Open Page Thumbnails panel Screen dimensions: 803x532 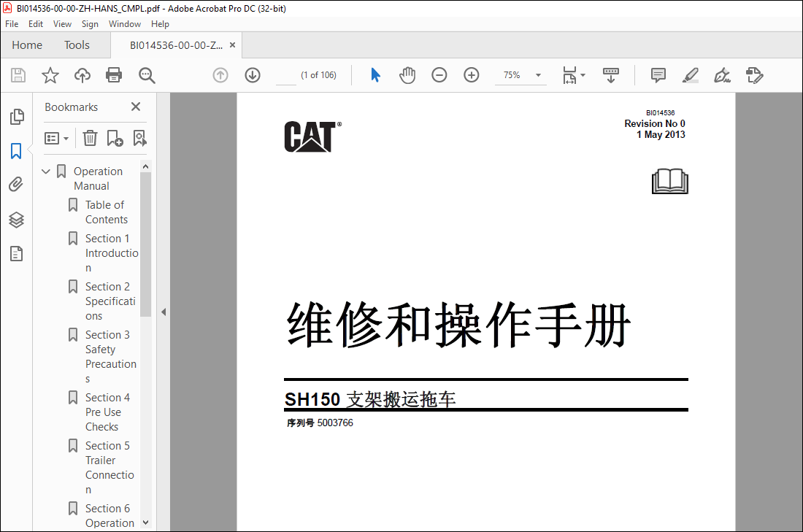click(16, 117)
